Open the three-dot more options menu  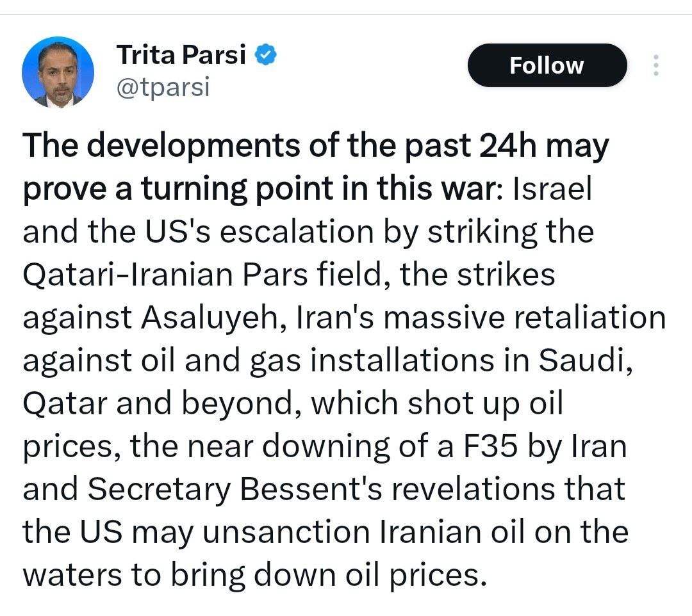click(655, 65)
